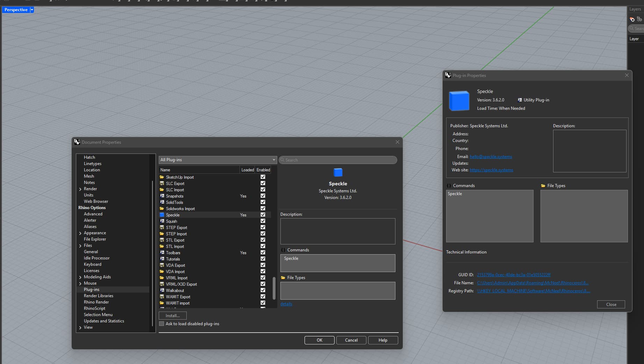644x364 pixels.
Task: Click the Toolbars plug-in icon
Action: click(162, 252)
